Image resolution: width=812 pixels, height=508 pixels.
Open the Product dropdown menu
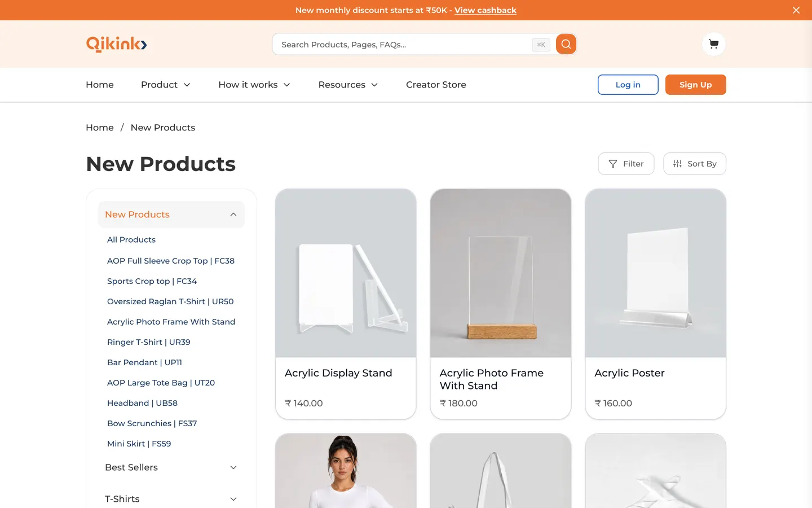[x=166, y=85]
